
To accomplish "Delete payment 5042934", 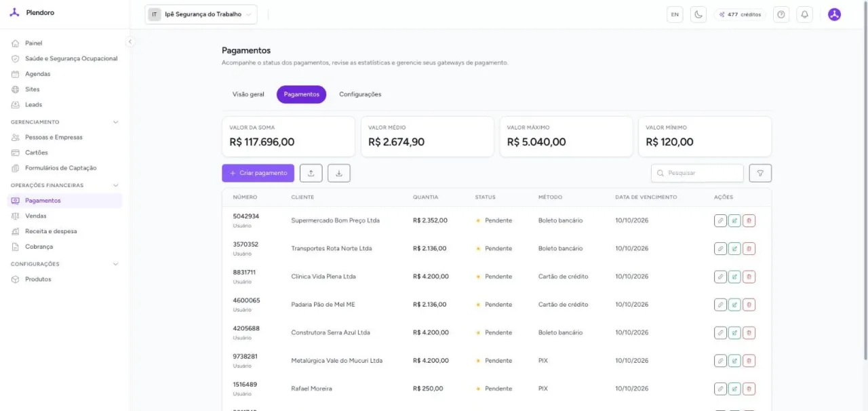I will (x=749, y=220).
